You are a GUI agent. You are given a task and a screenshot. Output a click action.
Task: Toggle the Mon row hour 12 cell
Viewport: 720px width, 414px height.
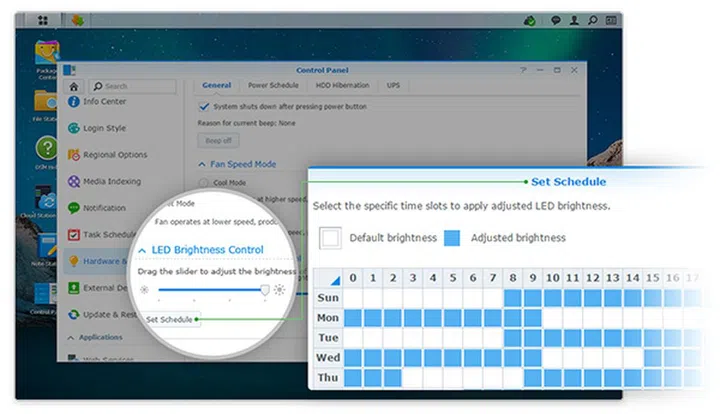pos(592,318)
